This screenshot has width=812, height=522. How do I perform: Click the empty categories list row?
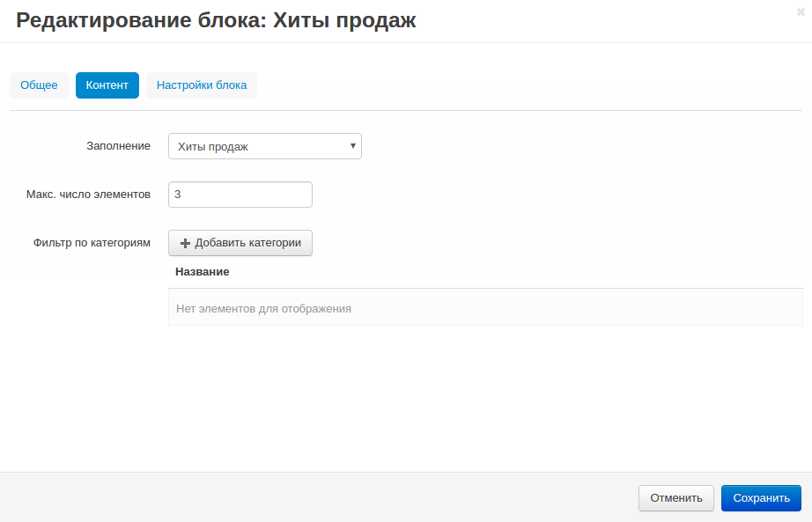(484, 307)
